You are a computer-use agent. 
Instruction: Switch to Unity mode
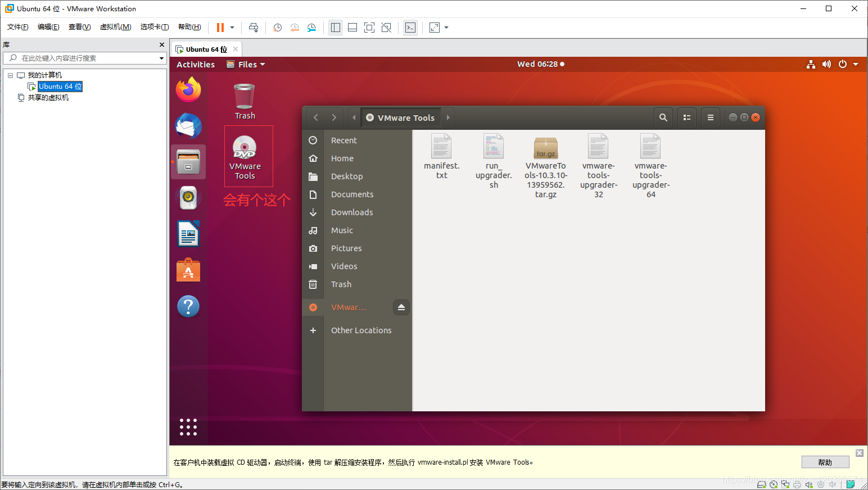click(386, 28)
